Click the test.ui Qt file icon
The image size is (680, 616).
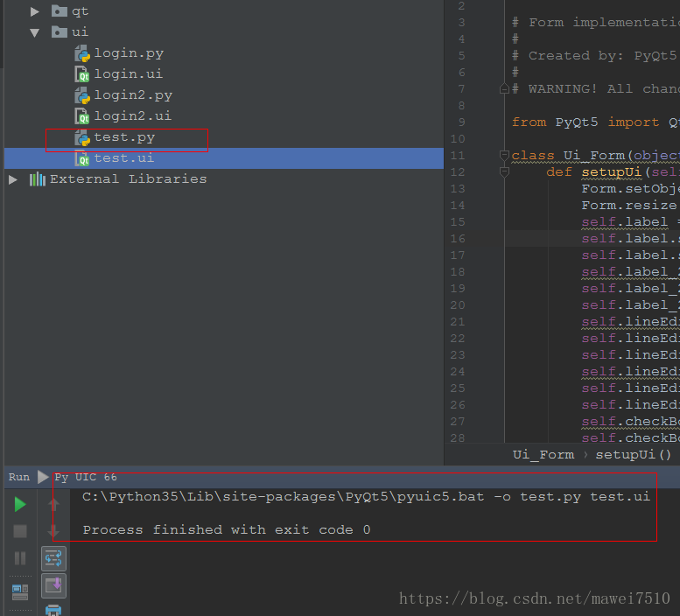82,158
